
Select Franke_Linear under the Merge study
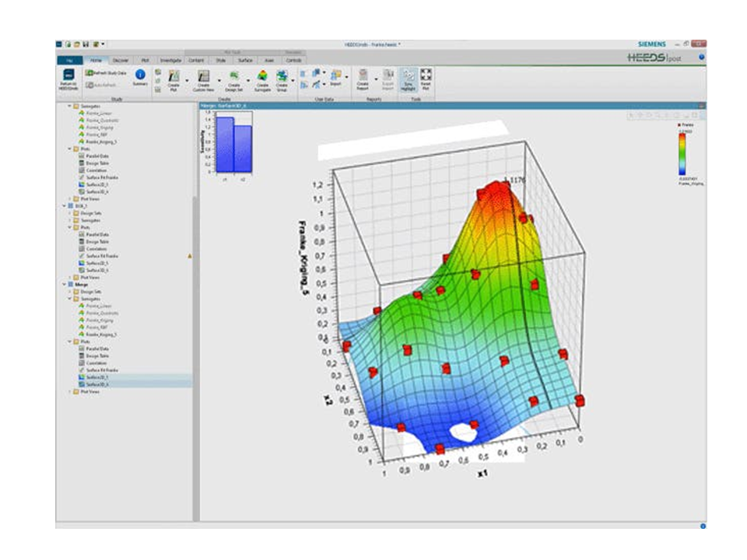pos(95,306)
